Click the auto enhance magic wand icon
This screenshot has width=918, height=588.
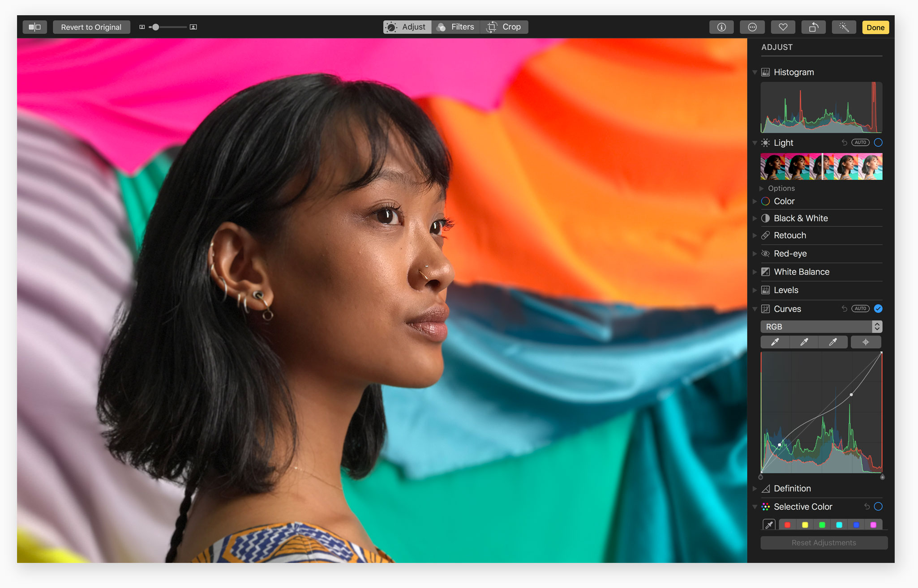tap(844, 27)
